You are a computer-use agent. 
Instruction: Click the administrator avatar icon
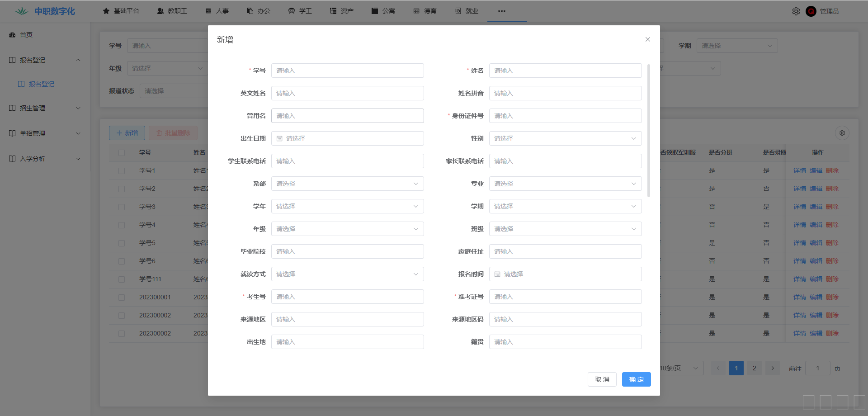[x=811, y=11]
